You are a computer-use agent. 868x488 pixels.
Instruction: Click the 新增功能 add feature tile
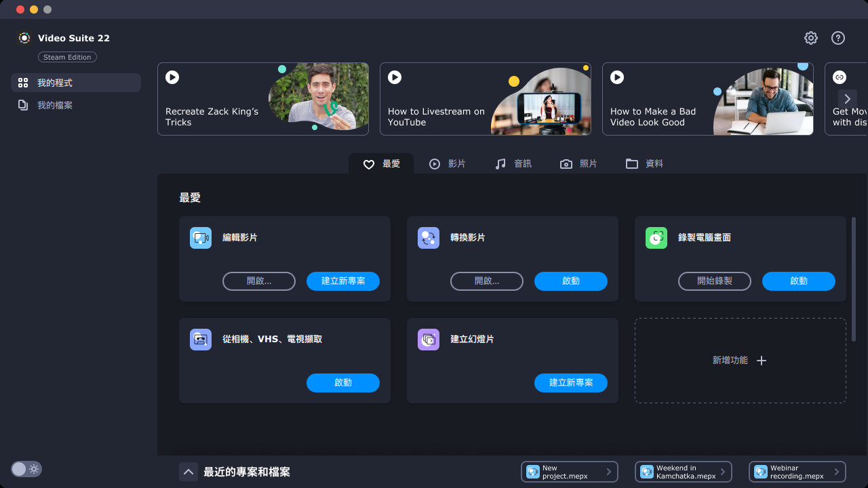(x=740, y=361)
